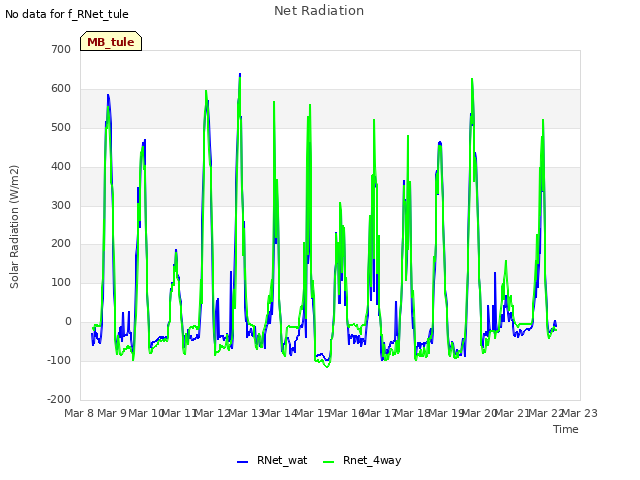Click the 400 y-axis label

tap(61, 167)
